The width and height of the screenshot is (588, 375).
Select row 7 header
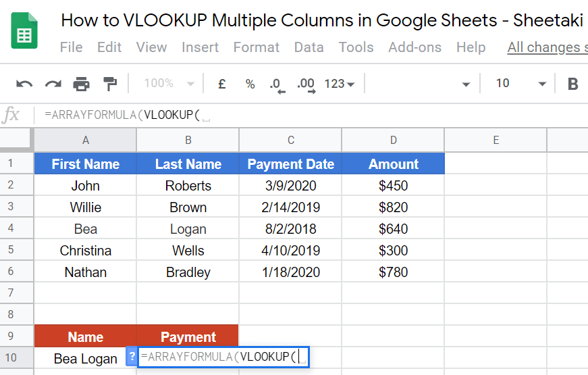click(x=16, y=293)
